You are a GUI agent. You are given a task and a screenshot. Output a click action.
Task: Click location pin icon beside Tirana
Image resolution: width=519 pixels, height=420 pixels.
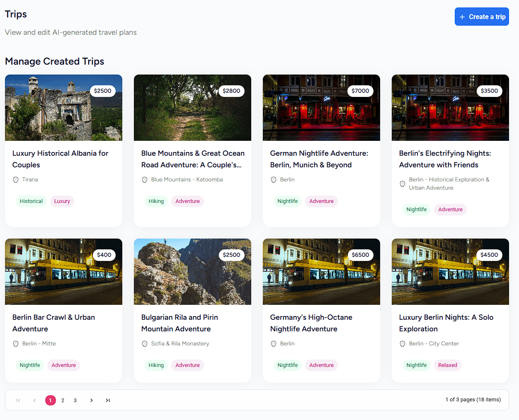pos(16,180)
